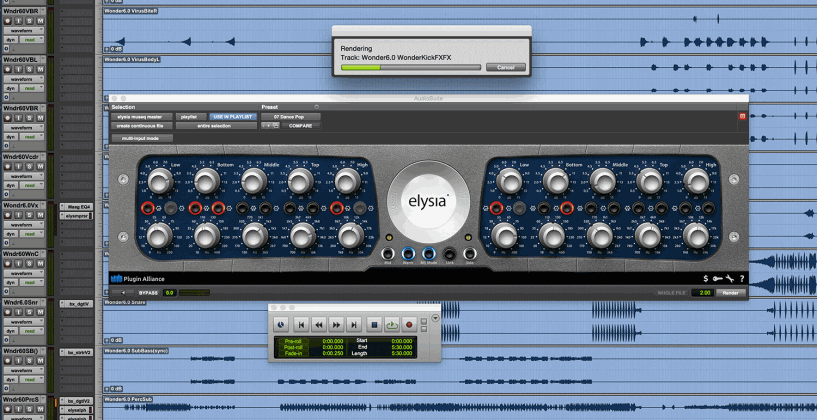The image size is (817, 420).
Task: Click the loop Play transport button
Action: [x=392, y=325]
